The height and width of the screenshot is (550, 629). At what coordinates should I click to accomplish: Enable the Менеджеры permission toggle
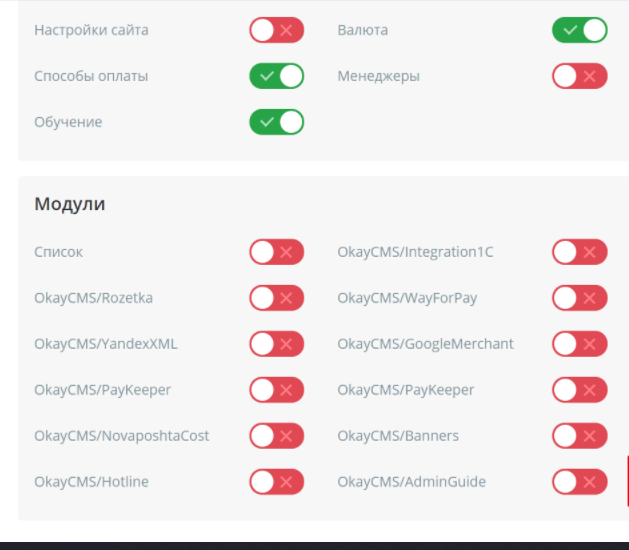click(579, 76)
